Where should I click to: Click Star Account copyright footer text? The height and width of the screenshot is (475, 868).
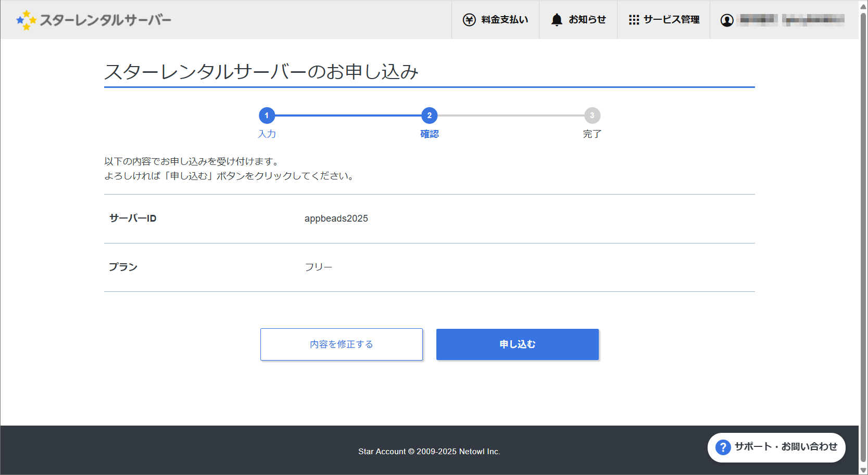point(429,452)
